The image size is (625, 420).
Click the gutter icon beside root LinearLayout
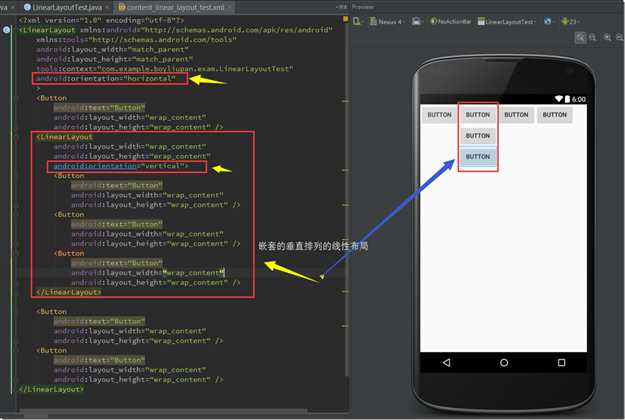[7, 30]
